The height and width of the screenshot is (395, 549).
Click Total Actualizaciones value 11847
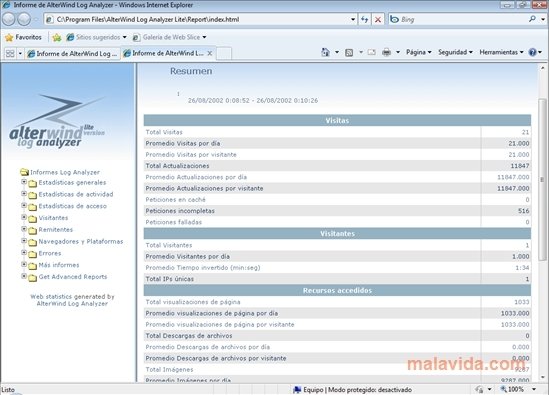coord(520,166)
